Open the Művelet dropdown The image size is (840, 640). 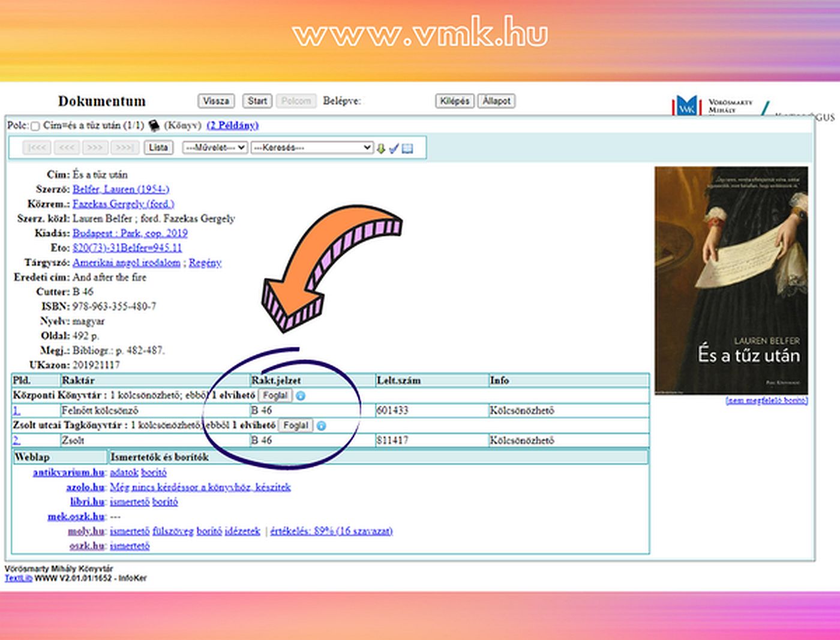[215, 148]
